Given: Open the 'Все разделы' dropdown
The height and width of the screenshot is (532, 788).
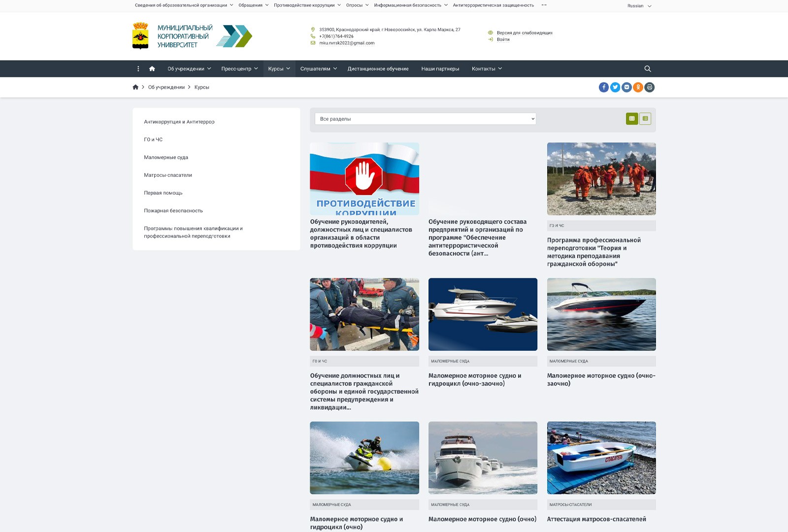Looking at the screenshot, I should point(425,119).
